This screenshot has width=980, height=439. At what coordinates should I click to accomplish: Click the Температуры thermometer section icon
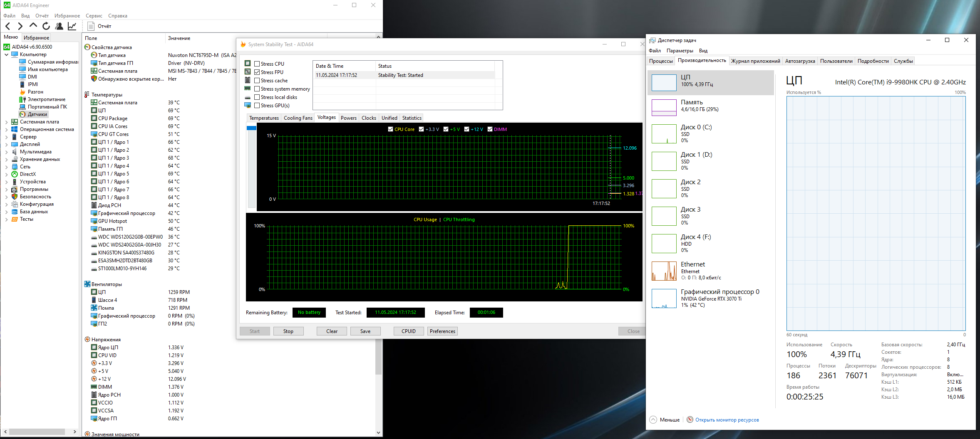(87, 95)
